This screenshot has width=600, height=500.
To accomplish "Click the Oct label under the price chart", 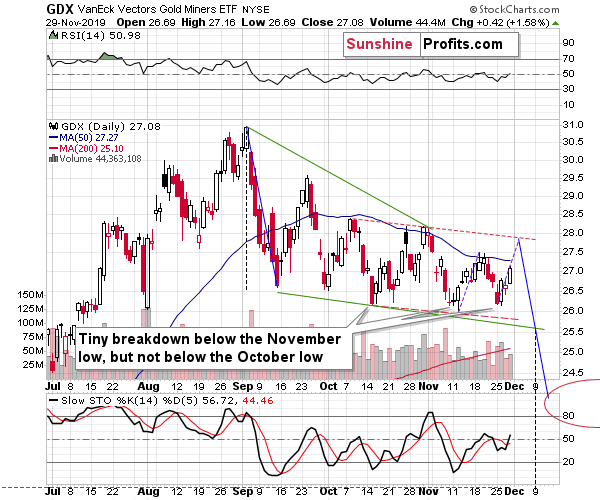I will coord(328,386).
